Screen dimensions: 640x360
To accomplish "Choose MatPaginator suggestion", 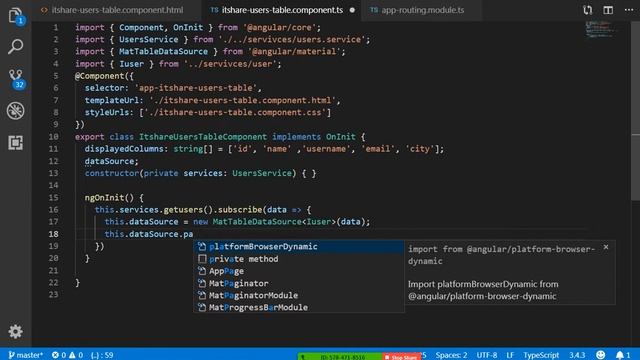I will 299,283.
